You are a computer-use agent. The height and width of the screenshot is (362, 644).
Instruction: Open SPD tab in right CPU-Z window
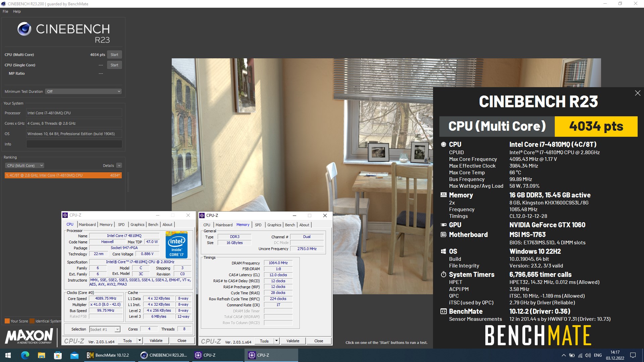click(x=258, y=225)
